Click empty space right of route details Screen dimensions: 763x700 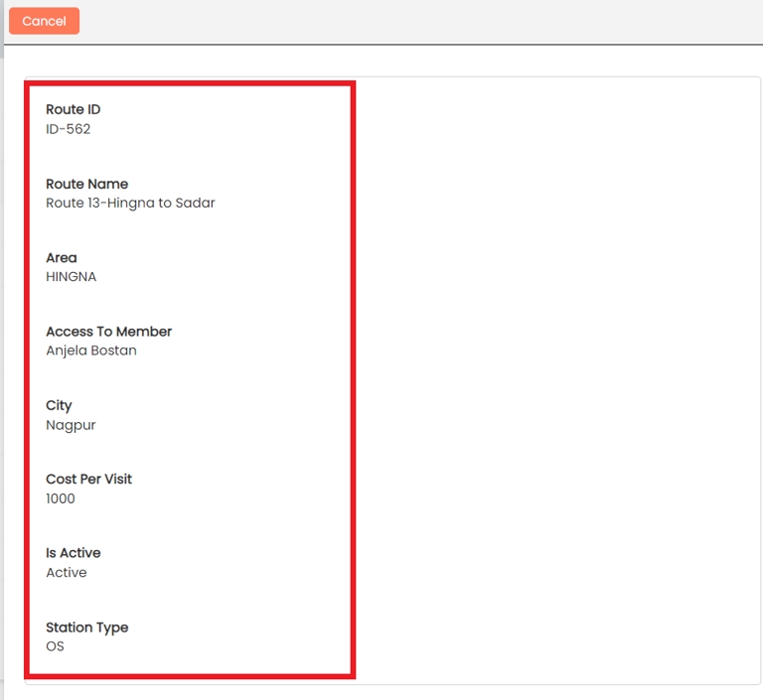click(x=556, y=377)
